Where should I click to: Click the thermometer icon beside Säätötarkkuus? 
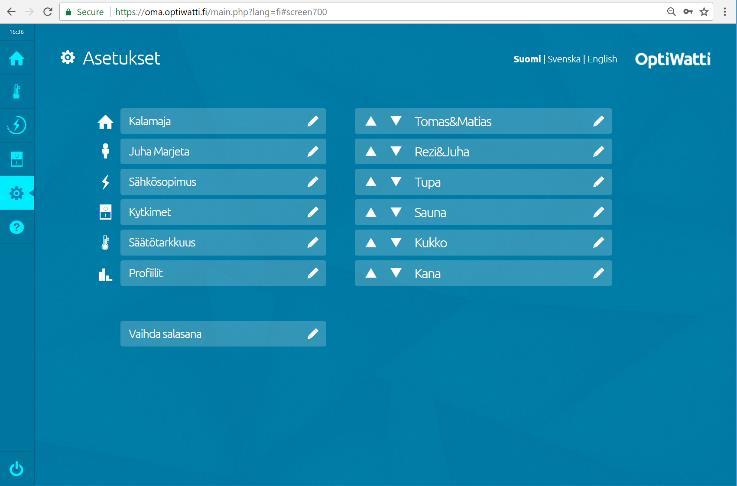click(x=105, y=243)
